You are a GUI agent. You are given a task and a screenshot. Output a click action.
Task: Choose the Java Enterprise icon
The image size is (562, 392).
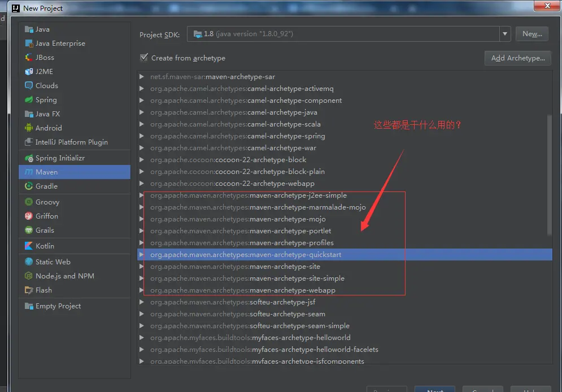coord(29,43)
